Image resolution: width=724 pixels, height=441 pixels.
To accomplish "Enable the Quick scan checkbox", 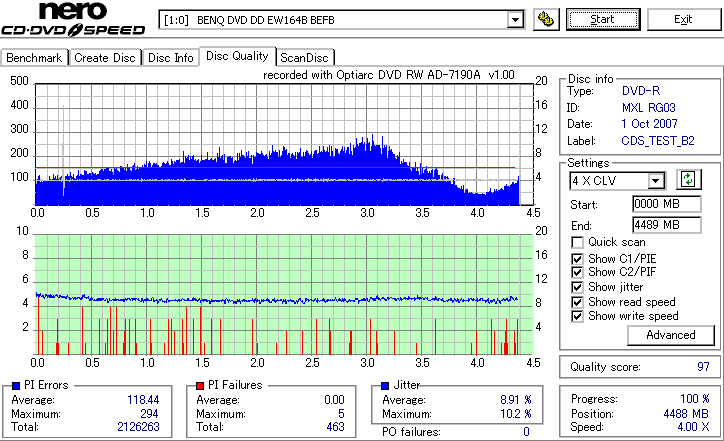I will (x=577, y=242).
